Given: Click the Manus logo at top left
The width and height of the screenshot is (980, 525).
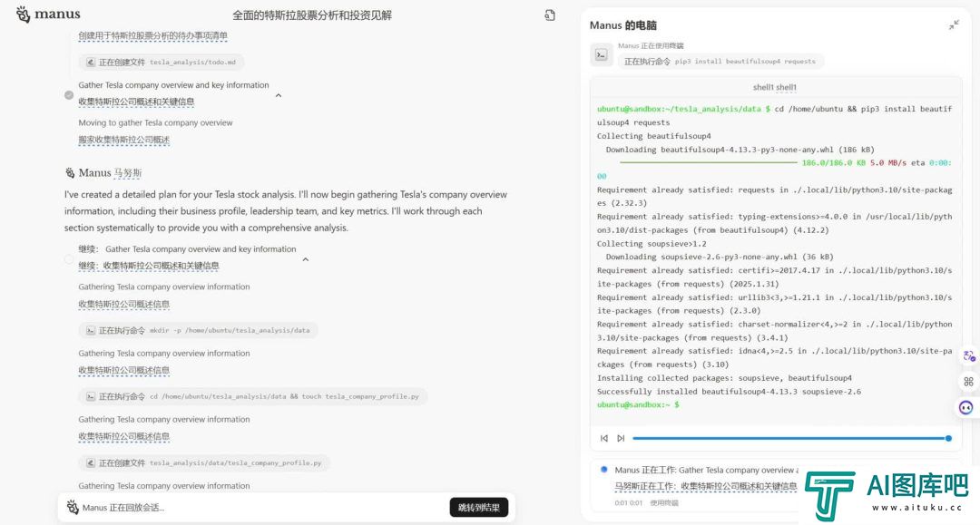Looking at the screenshot, I should click(49, 14).
